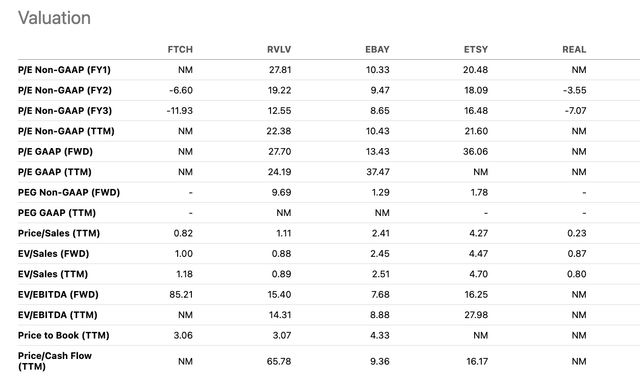
Task: Click REAL P/E Non-GAAP (FY3) value -7.07
Action: [x=576, y=111]
